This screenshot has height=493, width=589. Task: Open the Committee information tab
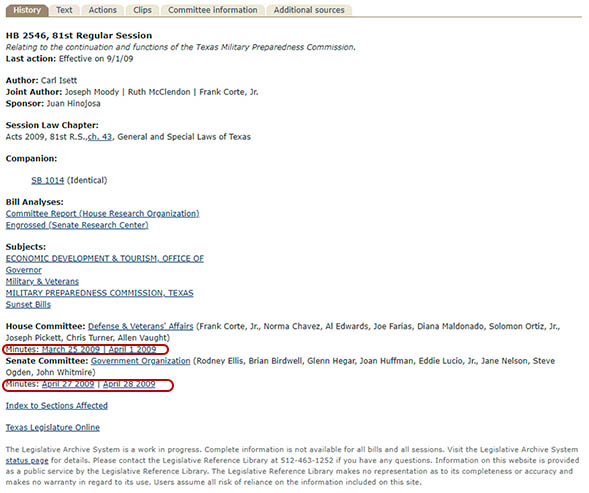coord(213,10)
